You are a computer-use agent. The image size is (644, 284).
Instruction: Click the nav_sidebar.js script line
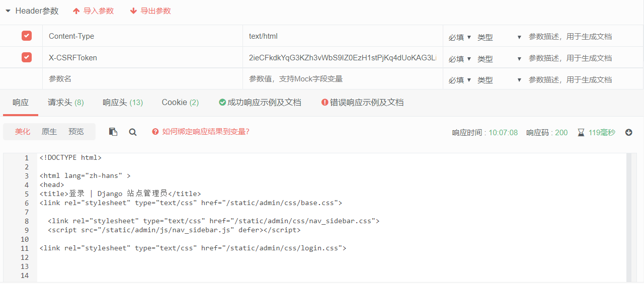(x=174, y=230)
